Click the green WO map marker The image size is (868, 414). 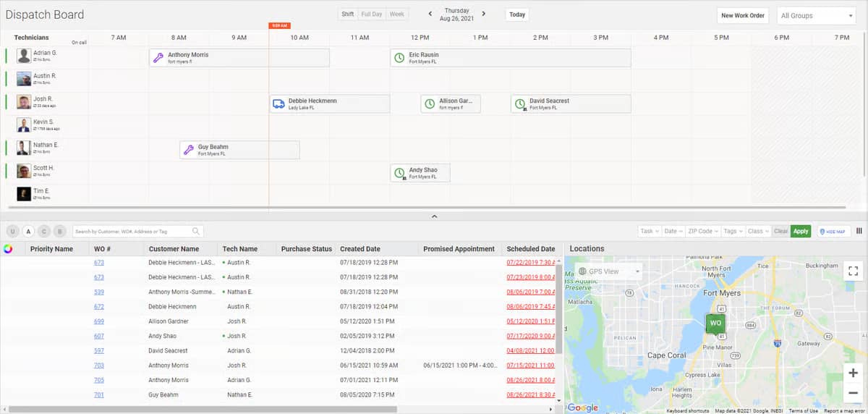point(715,324)
